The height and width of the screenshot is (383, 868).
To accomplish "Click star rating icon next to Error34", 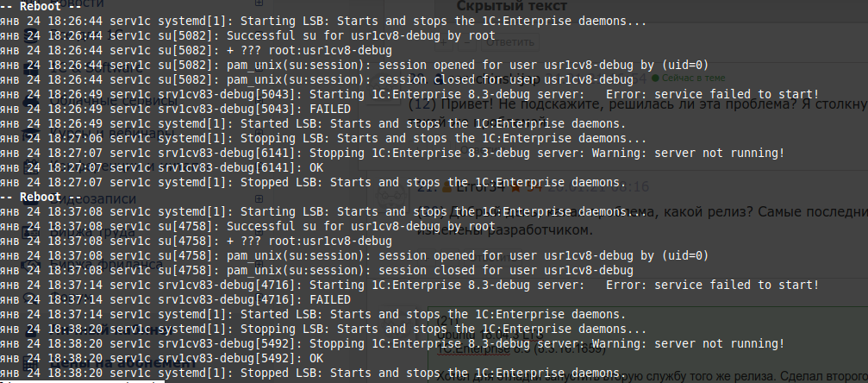I will pyautogui.click(x=515, y=187).
